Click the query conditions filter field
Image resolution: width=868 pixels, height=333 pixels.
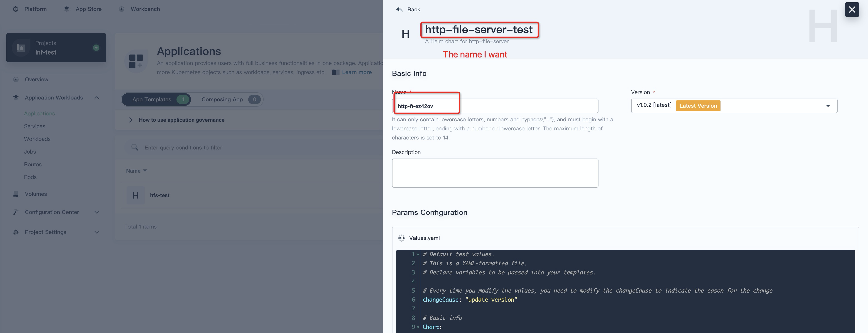coord(183,147)
